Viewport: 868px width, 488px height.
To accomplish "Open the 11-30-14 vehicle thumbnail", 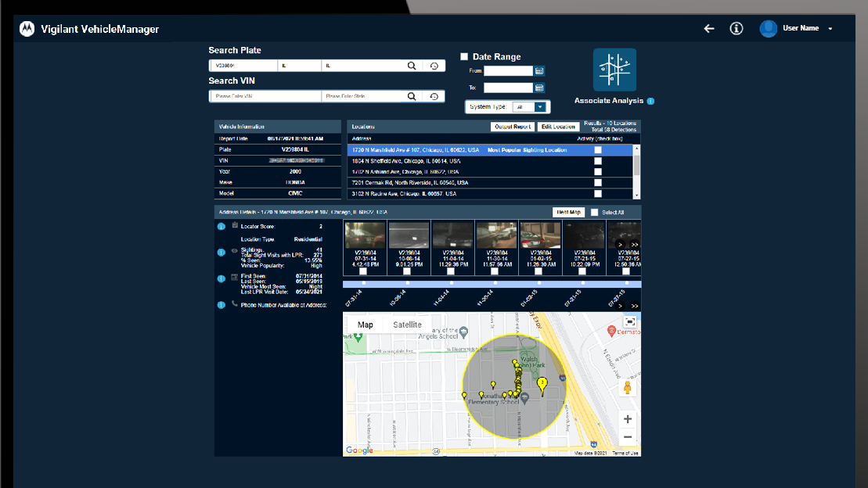I will [x=496, y=235].
